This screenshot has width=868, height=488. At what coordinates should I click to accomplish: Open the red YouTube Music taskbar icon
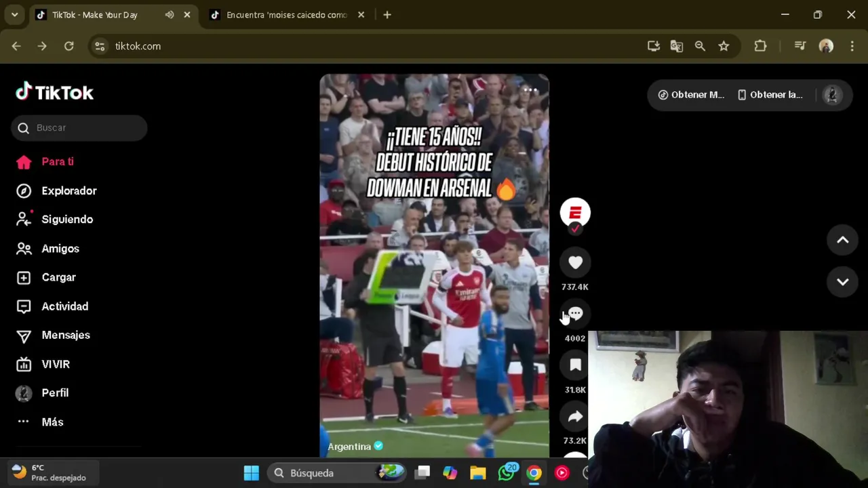[562, 473]
